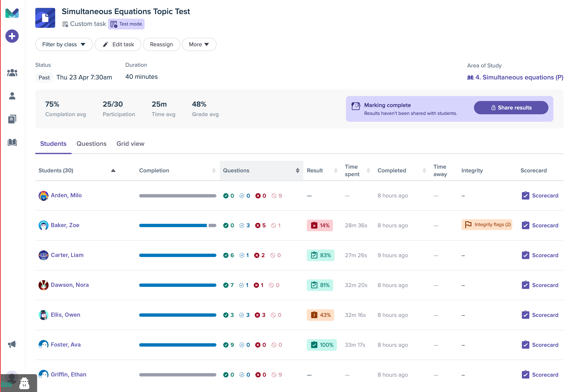The width and height of the screenshot is (570, 392).
Task: Toggle sort on Students column arrow
Action: click(x=113, y=170)
